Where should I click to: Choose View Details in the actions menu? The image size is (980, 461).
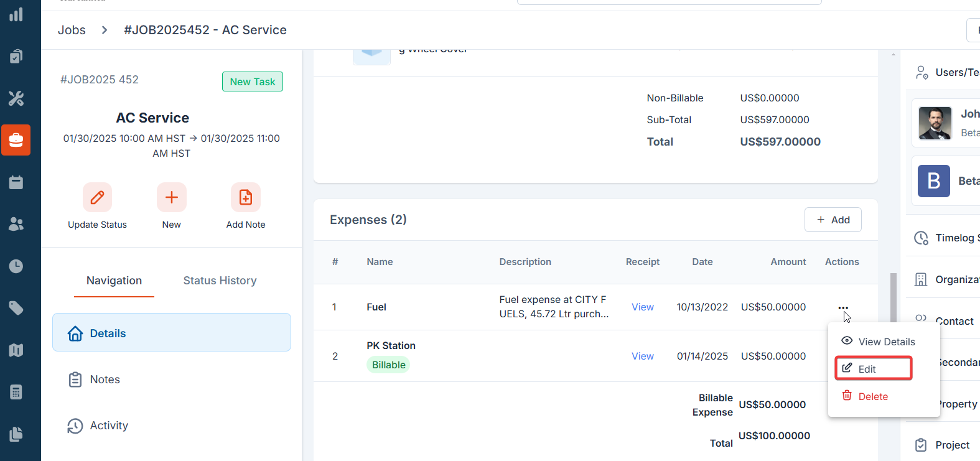click(x=886, y=342)
